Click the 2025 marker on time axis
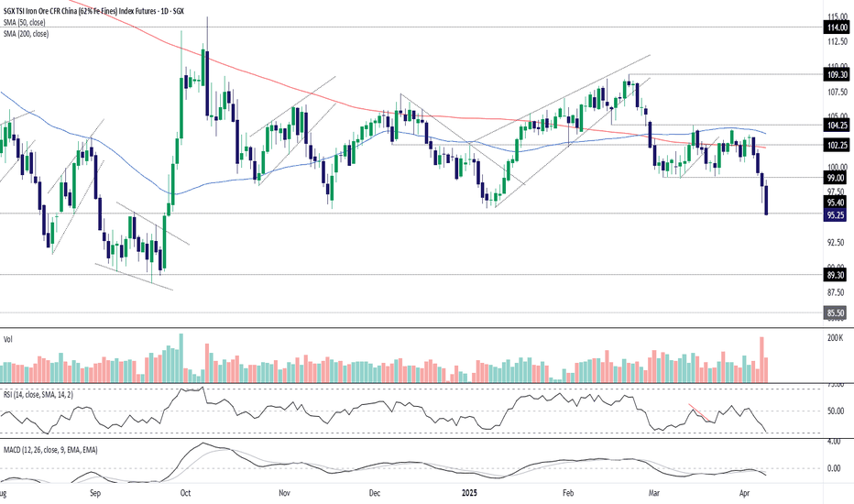Image resolution: width=854 pixels, height=504 pixels. pyautogui.click(x=469, y=493)
